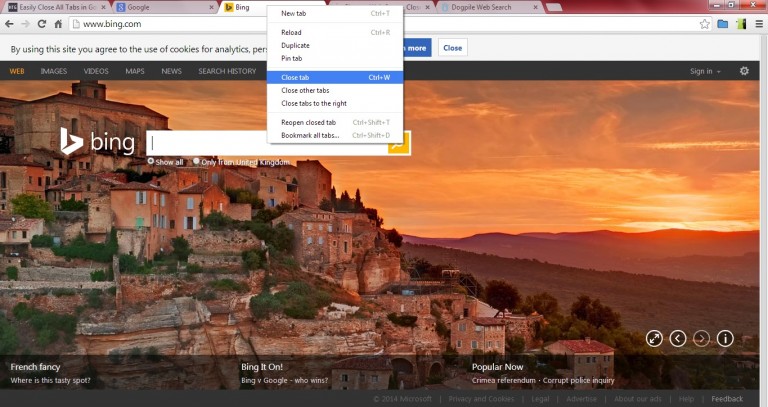This screenshot has width=768, height=407.
Task: Bookmark this page with the star icon
Action: click(x=704, y=24)
